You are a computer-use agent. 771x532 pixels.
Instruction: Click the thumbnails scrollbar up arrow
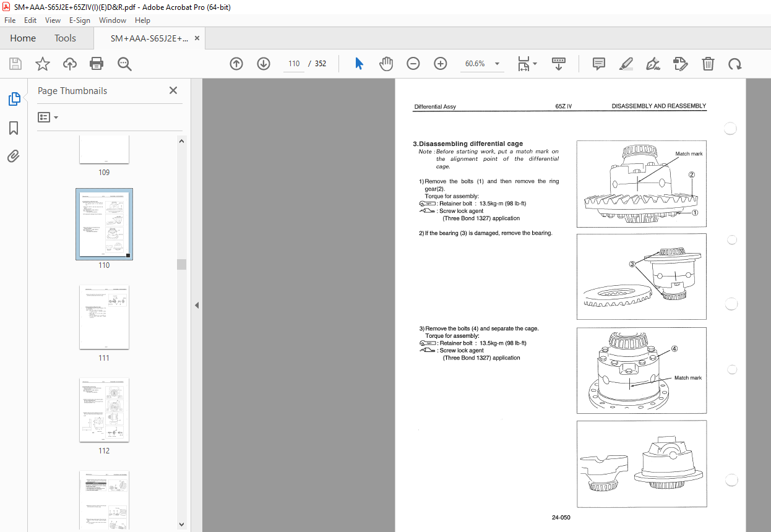181,141
